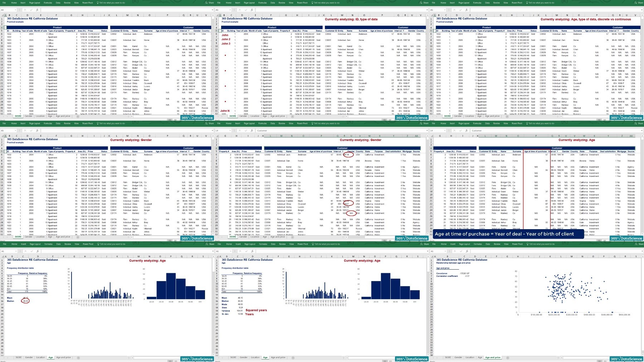Image resolution: width=644 pixels, height=362 pixels.
Task: Click cancel X in Age purchase formula panel
Action: [454, 131]
